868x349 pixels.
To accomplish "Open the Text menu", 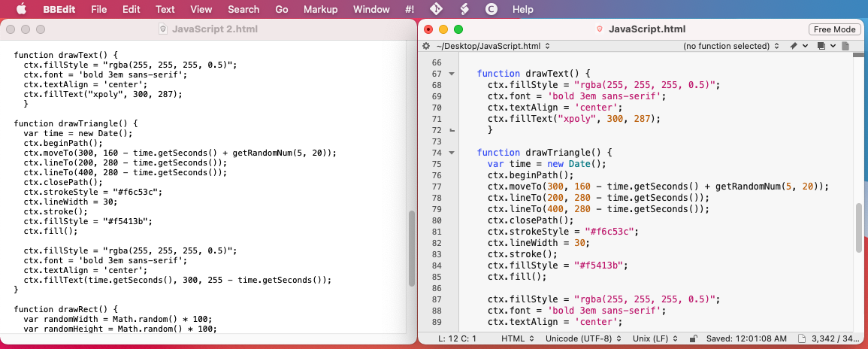I will [165, 9].
